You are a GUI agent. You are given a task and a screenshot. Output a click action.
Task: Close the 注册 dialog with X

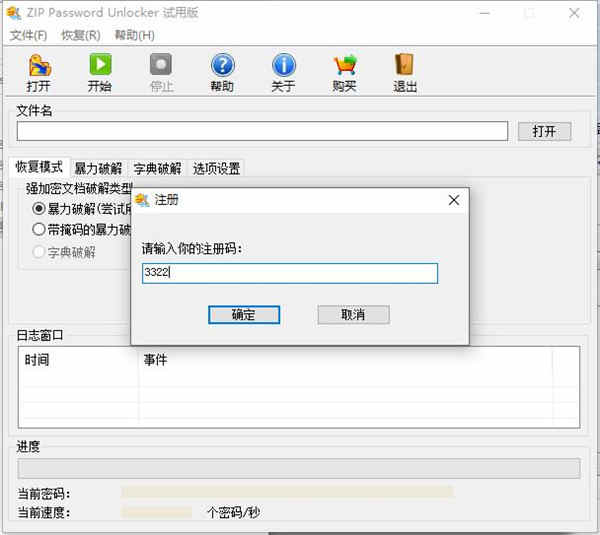click(x=454, y=200)
